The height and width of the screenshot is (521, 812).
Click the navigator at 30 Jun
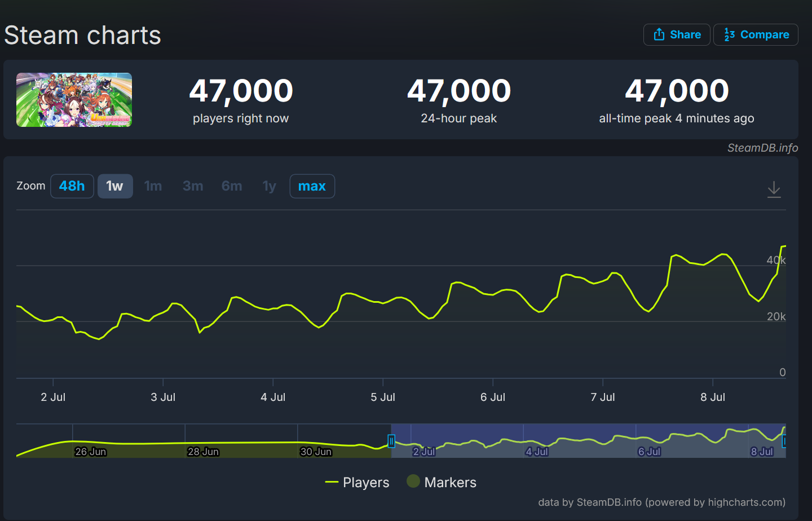316,452
